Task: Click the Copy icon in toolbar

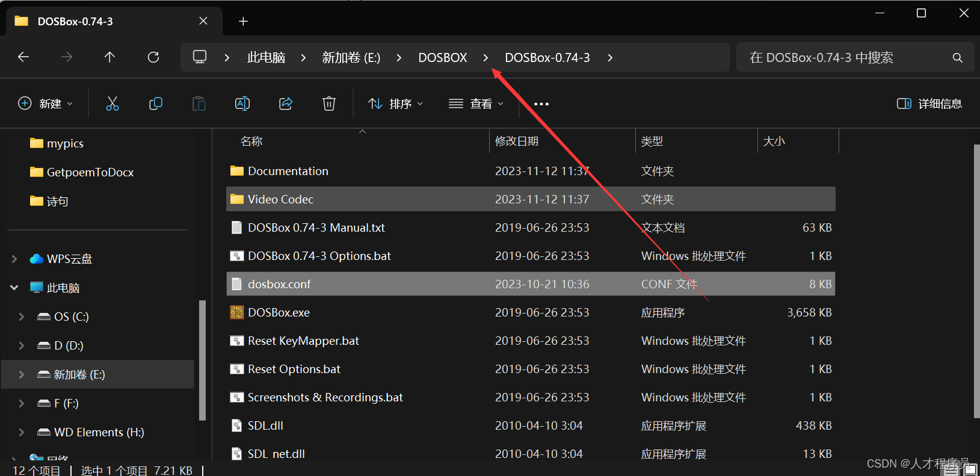Action: coord(156,104)
